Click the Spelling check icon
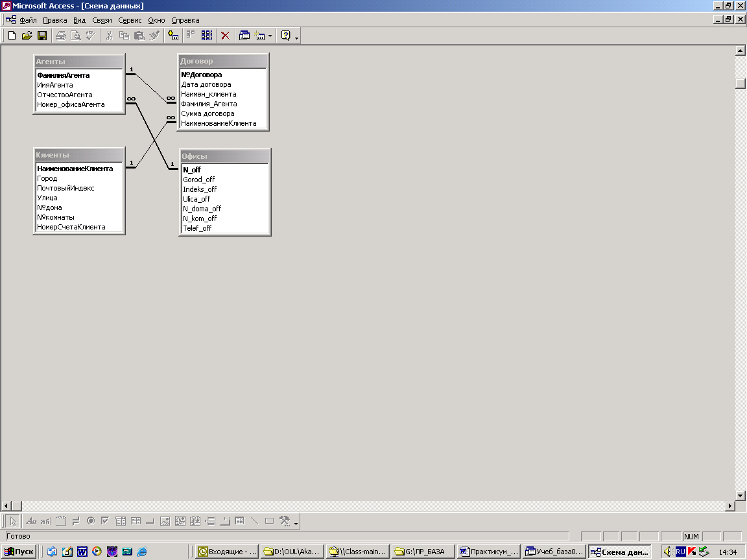This screenshot has height=560, width=747. point(91,36)
